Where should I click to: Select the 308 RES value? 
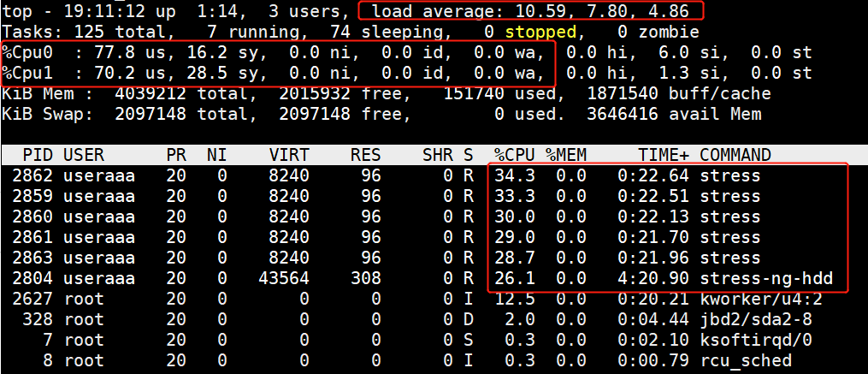pos(365,278)
